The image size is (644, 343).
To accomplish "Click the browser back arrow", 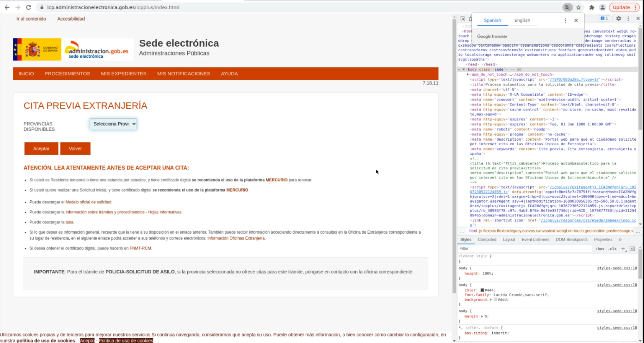I will coord(7,7).
